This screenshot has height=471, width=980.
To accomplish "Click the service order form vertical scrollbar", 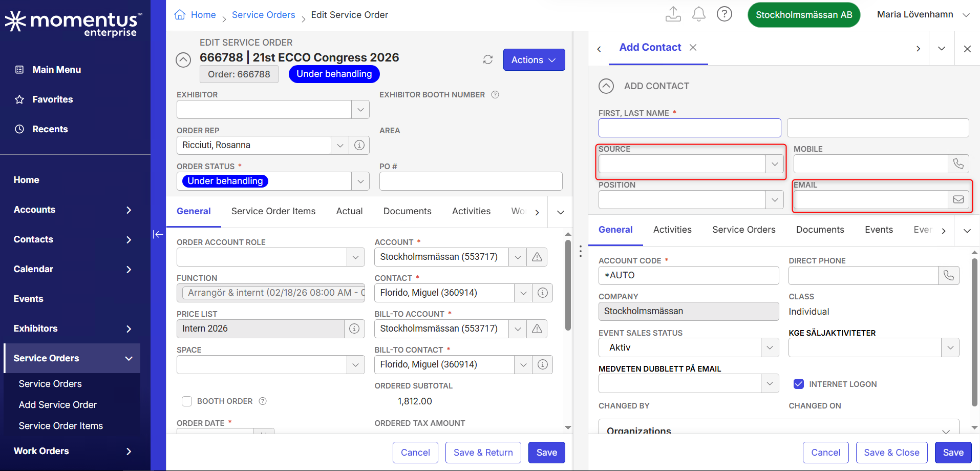I will [568, 285].
